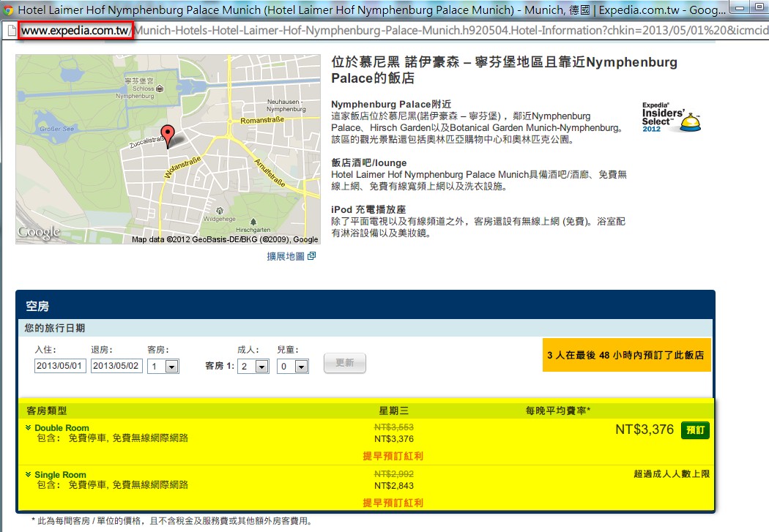Click the 飯店酒吧/lounge heading

(x=369, y=162)
